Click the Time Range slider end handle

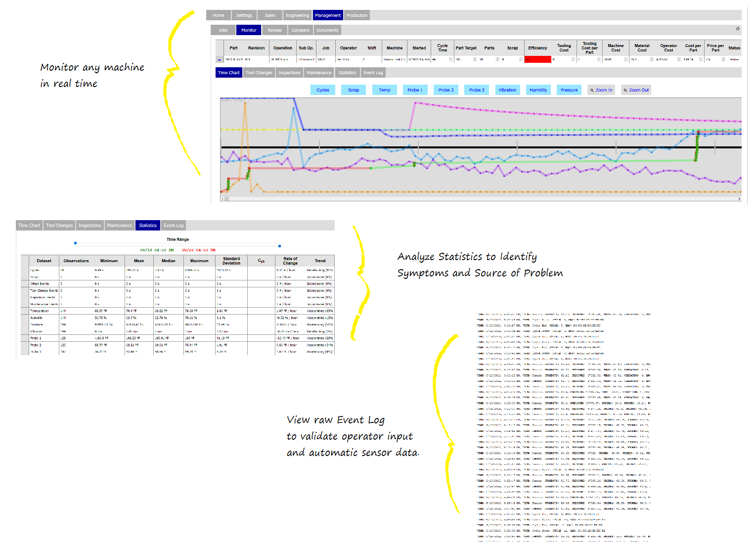(280, 246)
